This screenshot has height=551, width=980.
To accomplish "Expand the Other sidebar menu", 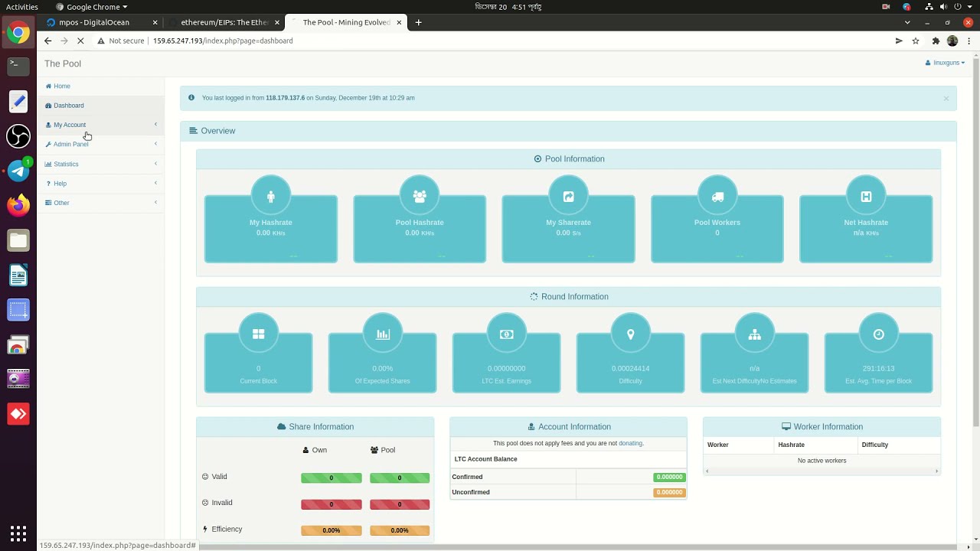I will point(101,203).
